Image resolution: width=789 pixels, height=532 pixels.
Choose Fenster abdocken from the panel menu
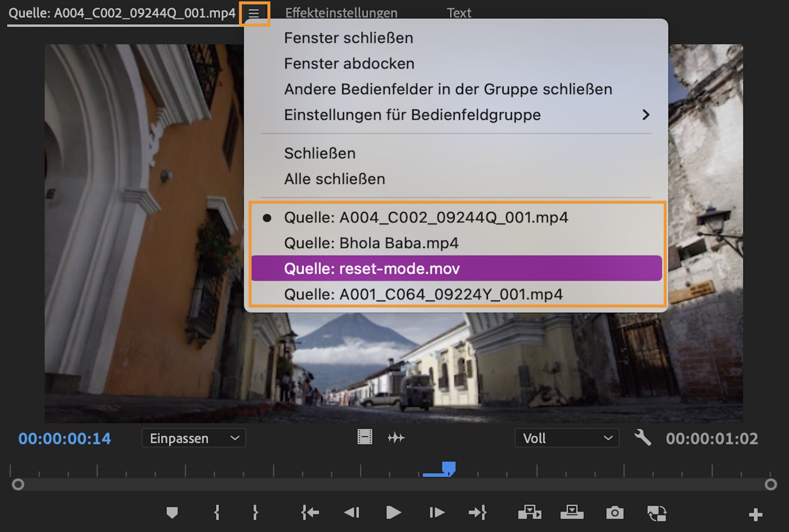(x=348, y=63)
